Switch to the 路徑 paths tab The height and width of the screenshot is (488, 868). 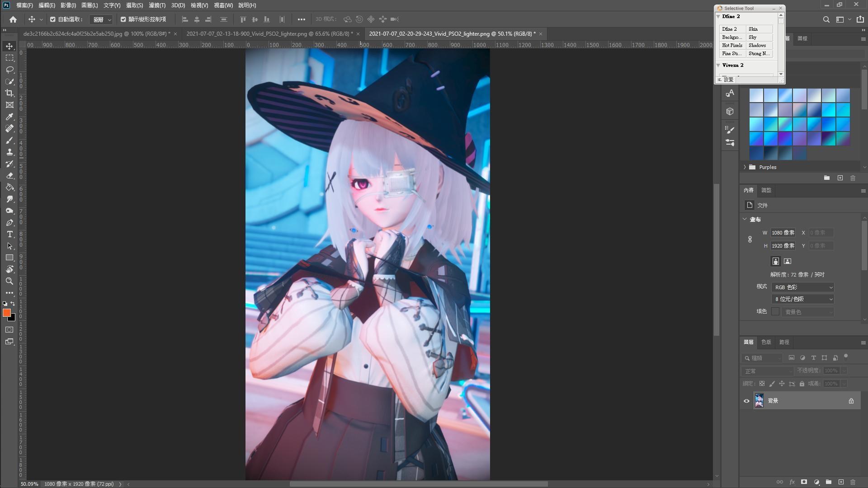coord(784,342)
